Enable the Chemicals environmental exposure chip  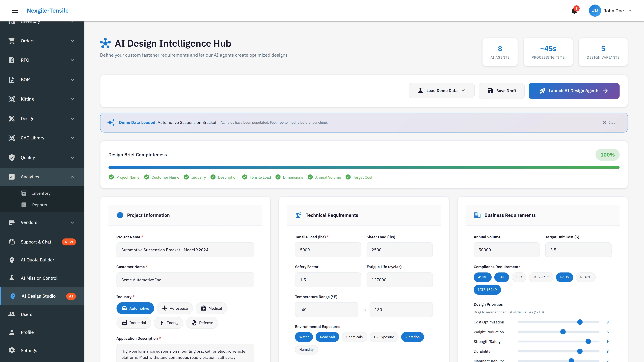[x=354, y=337]
